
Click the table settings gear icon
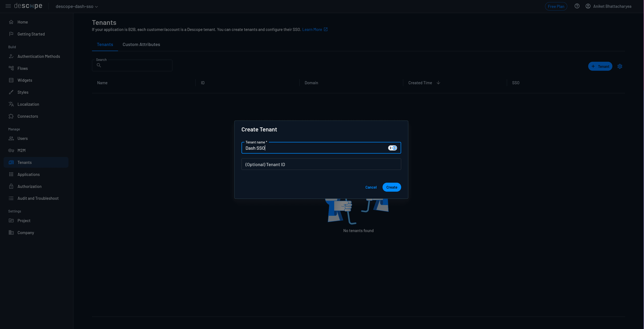tap(619, 66)
